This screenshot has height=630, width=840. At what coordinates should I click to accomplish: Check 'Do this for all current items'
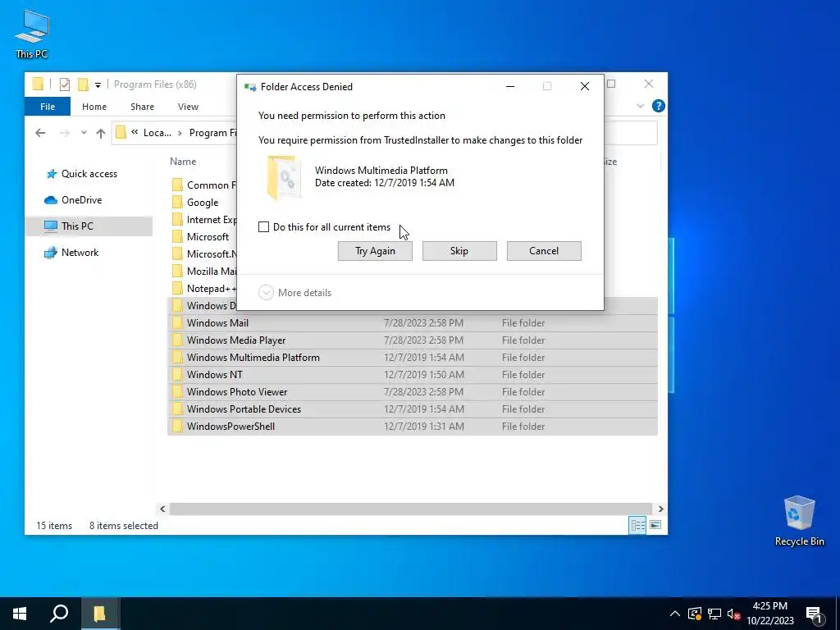coord(263,227)
